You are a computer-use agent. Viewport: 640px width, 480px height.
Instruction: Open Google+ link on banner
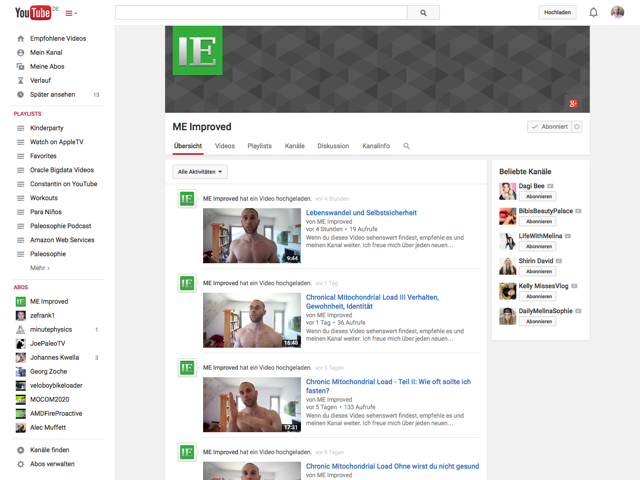coord(573,104)
